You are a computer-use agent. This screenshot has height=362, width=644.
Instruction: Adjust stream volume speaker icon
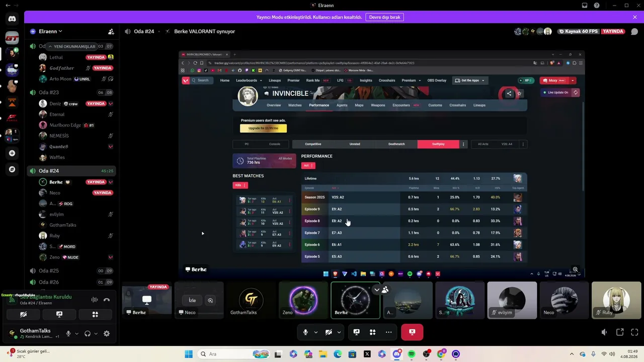tap(605, 332)
